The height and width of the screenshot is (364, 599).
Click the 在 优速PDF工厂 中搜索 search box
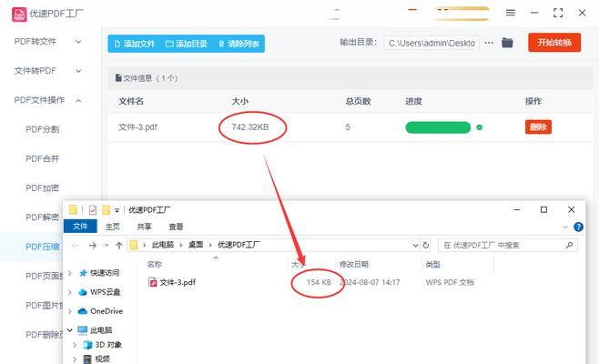[508, 245]
